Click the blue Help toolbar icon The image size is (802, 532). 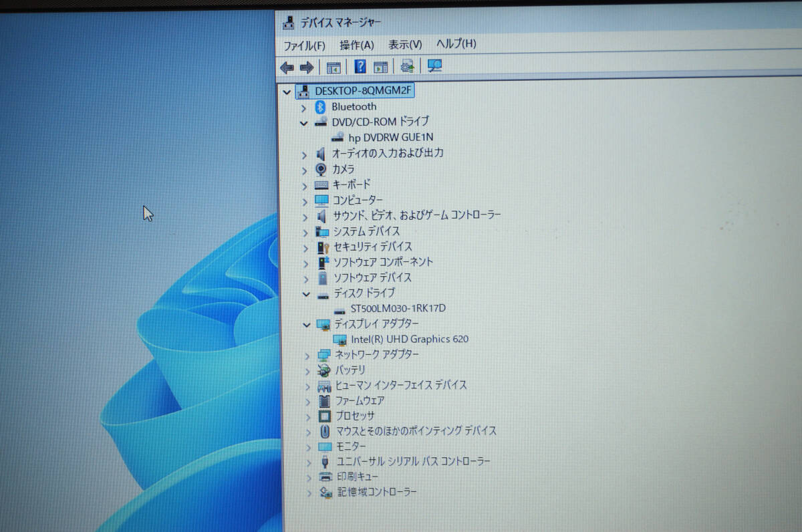tap(360, 66)
